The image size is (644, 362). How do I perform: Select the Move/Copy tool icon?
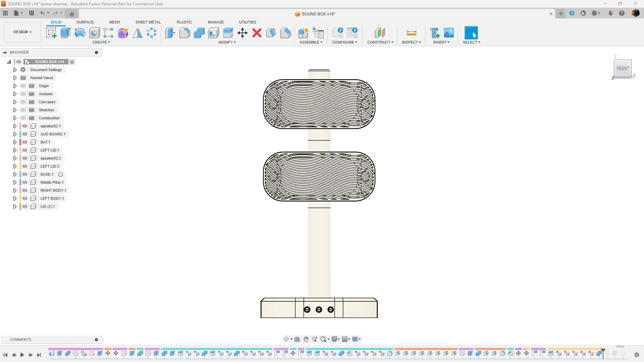tap(242, 33)
